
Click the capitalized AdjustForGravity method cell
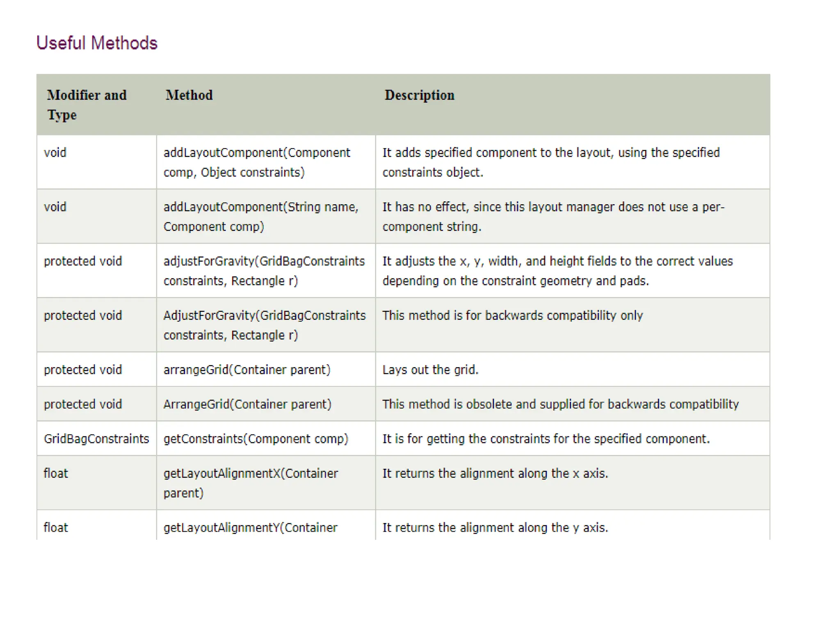click(265, 325)
